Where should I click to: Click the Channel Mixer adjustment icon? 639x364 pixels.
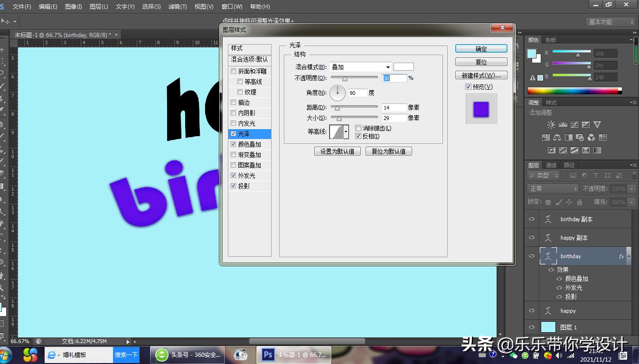click(x=591, y=137)
